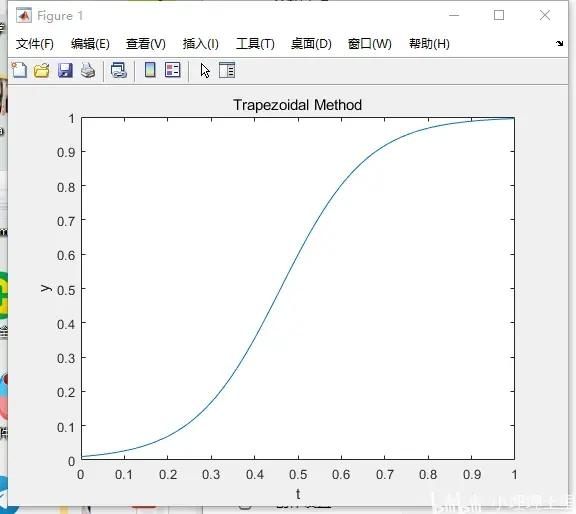Open the 文件(F) menu
Viewport: 576px width, 514px height.
click(x=35, y=44)
